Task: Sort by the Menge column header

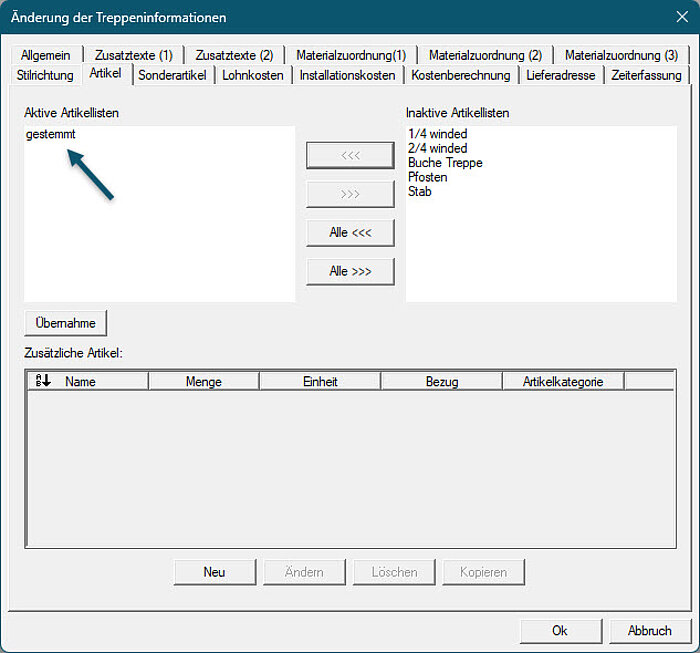Action: pos(203,381)
